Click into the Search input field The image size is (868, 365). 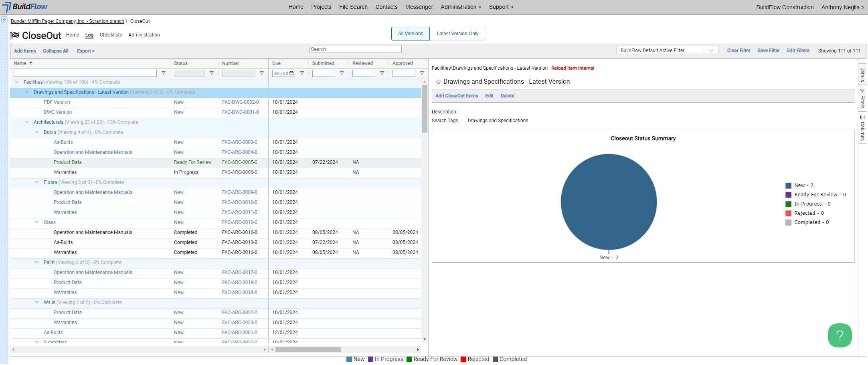pyautogui.click(x=355, y=49)
